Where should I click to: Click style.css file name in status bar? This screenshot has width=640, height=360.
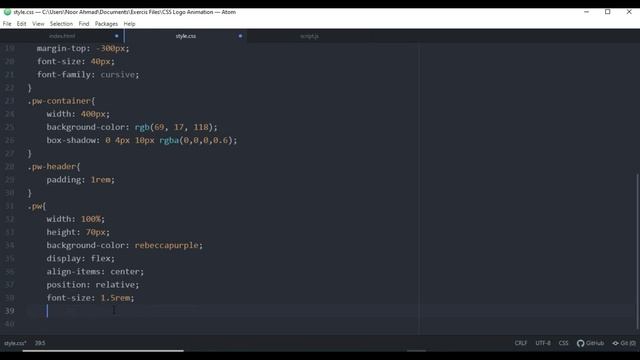pyautogui.click(x=15, y=343)
